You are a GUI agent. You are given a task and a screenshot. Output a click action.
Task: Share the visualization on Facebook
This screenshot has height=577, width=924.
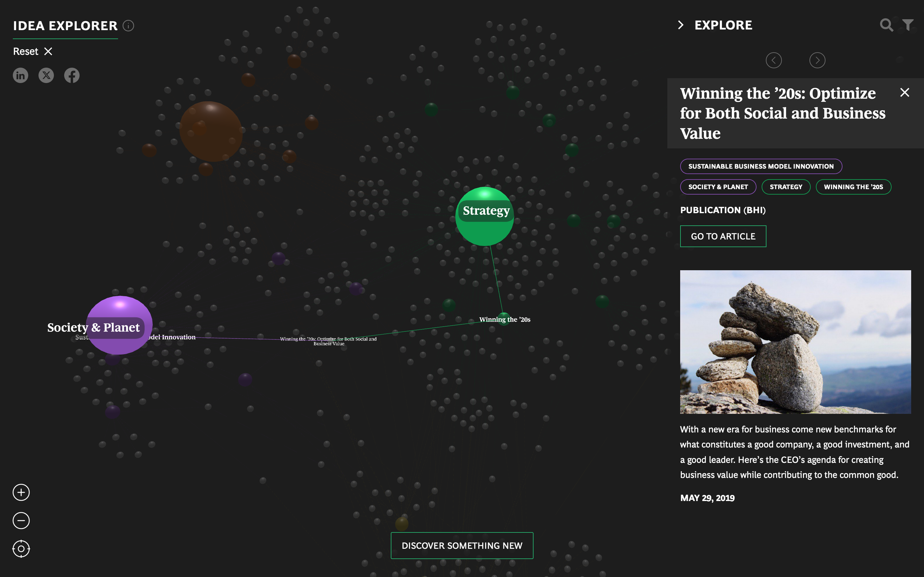click(x=72, y=75)
